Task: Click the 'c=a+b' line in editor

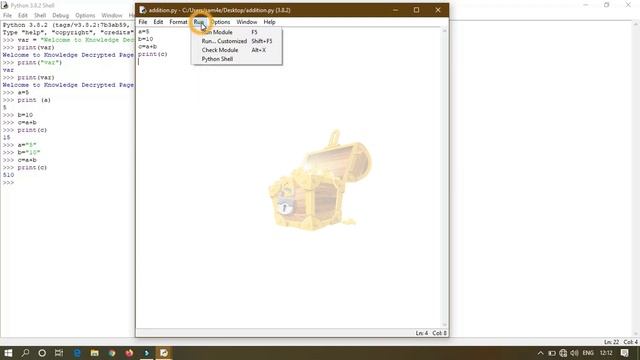Action: click(x=147, y=47)
